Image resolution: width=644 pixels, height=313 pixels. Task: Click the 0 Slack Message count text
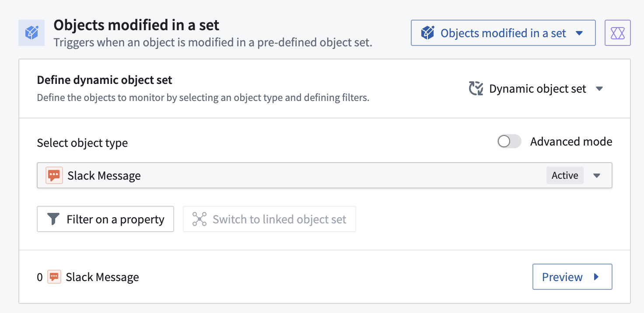(88, 277)
